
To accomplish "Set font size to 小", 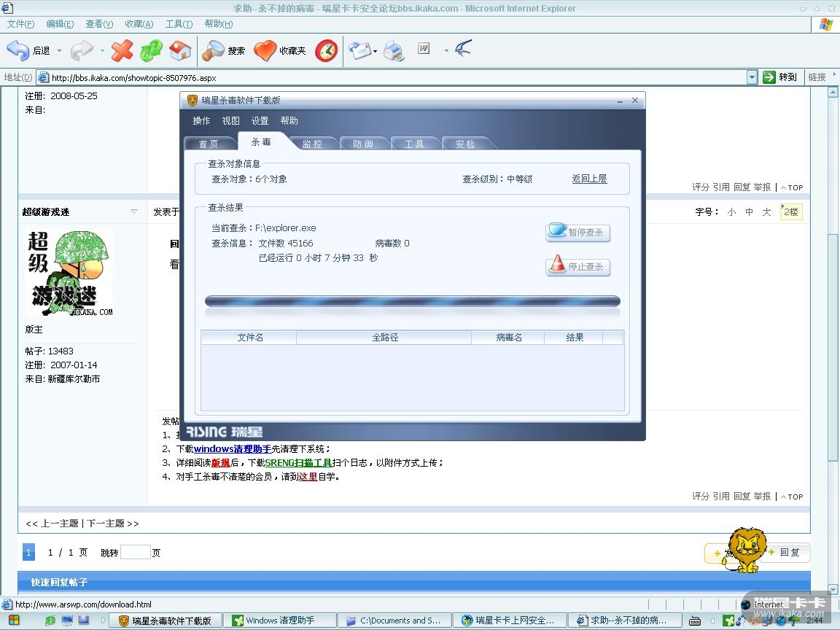I will point(732,211).
